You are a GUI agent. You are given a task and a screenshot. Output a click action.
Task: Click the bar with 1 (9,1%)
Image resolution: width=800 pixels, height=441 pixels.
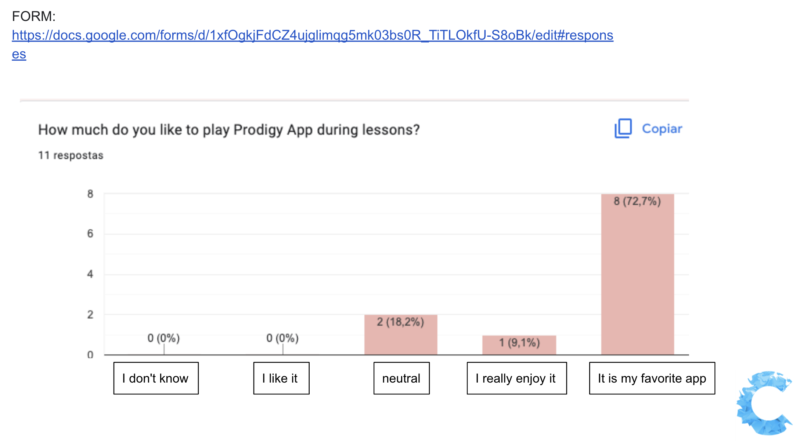pyautogui.click(x=519, y=345)
